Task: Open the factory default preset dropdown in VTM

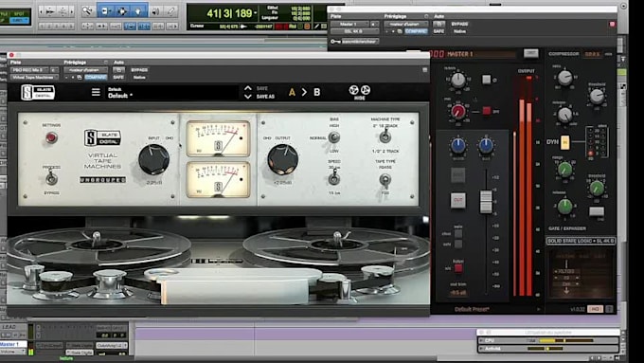Action: (x=85, y=70)
